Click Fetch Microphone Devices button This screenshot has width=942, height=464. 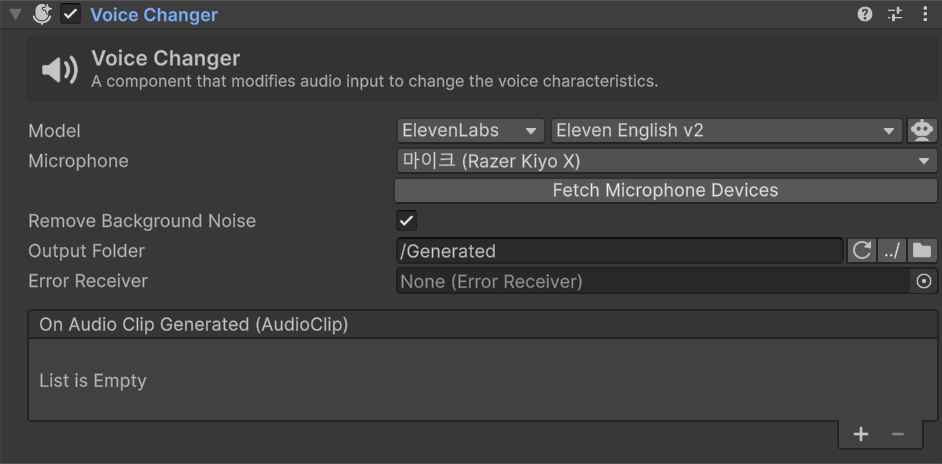pos(666,191)
